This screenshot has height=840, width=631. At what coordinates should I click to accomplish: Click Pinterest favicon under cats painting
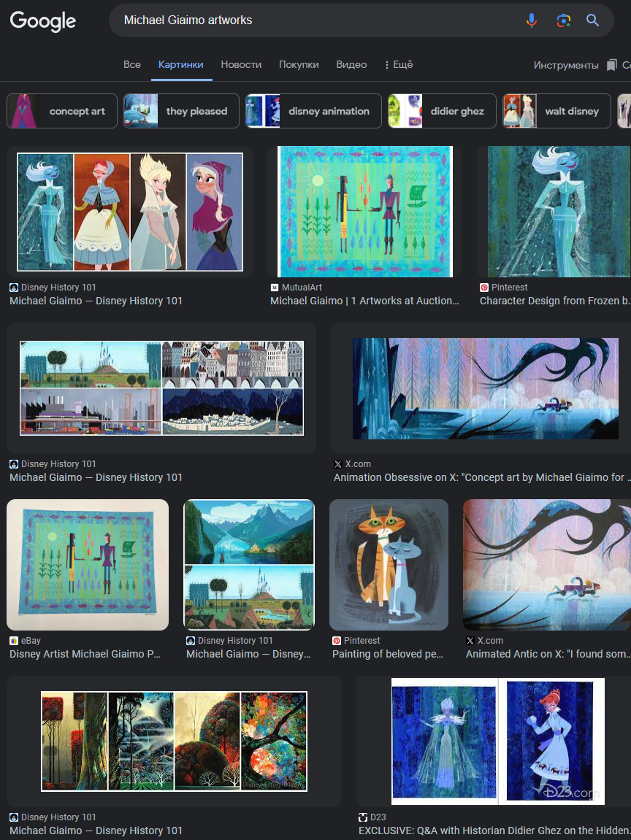coord(337,641)
